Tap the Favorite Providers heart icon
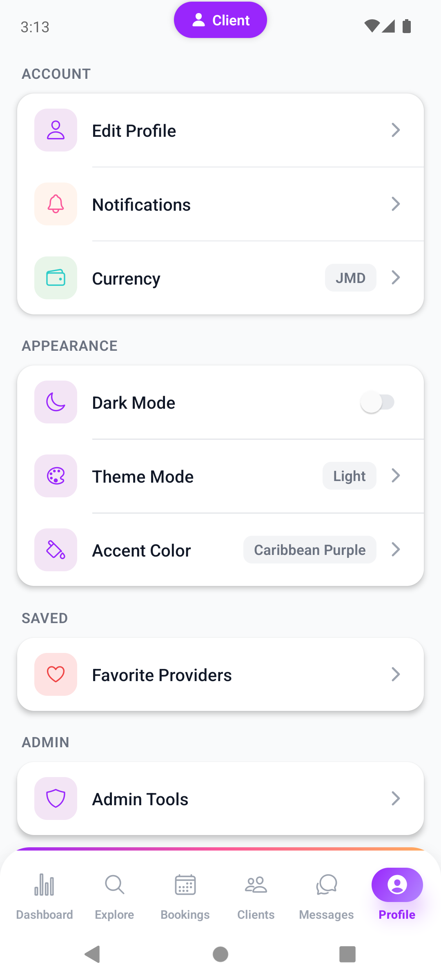The width and height of the screenshot is (441, 980). click(x=56, y=674)
